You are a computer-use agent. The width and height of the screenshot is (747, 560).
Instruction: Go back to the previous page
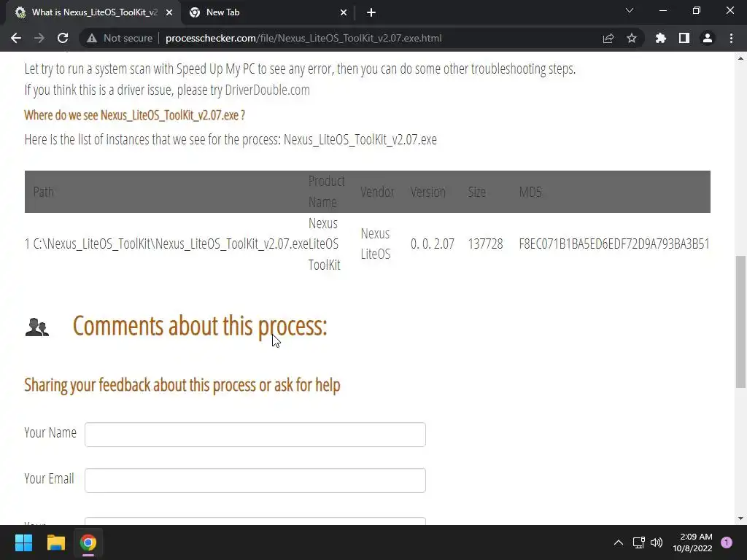[16, 38]
